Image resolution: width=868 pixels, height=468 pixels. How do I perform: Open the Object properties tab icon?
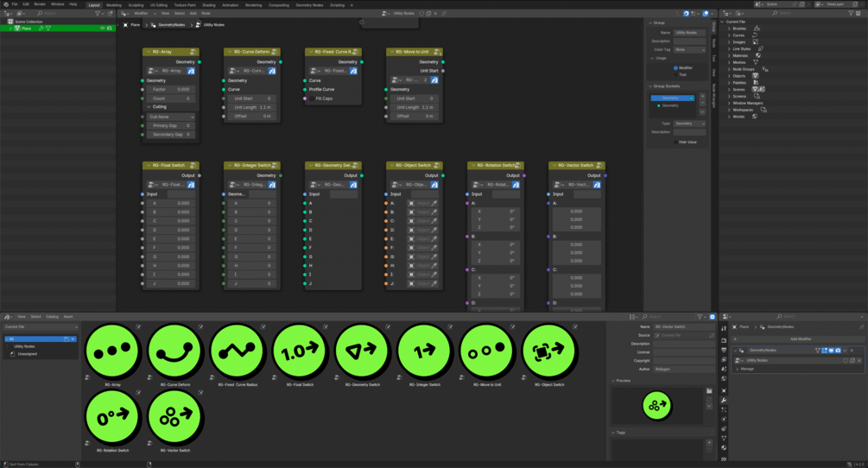pos(724,390)
